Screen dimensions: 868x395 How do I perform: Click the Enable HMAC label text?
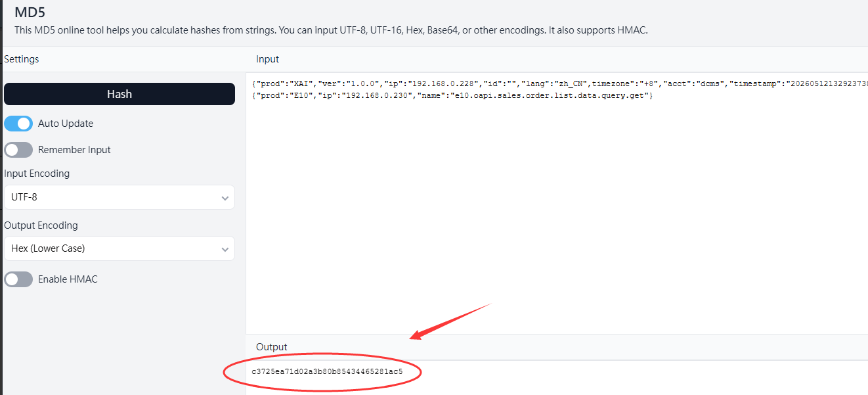click(x=68, y=279)
